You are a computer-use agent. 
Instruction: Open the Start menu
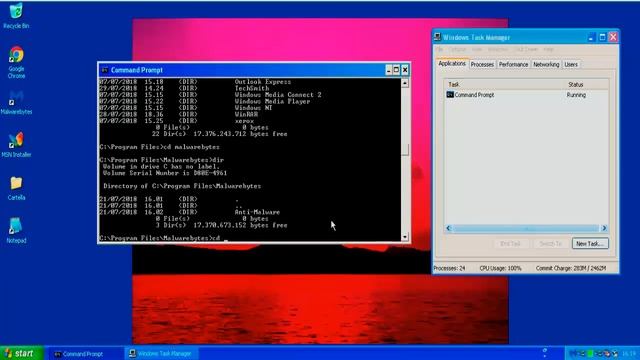click(21, 353)
